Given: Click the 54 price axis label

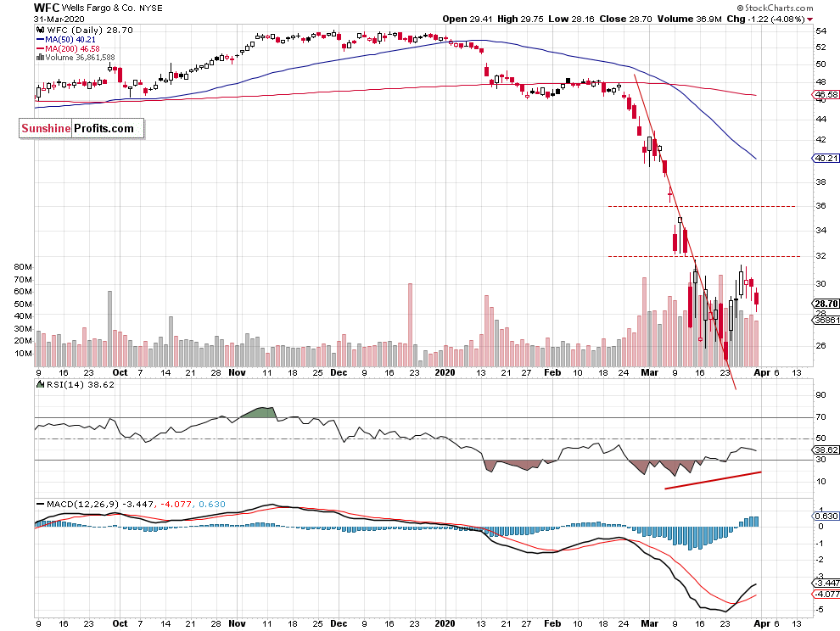Looking at the screenshot, I should coord(821,31).
